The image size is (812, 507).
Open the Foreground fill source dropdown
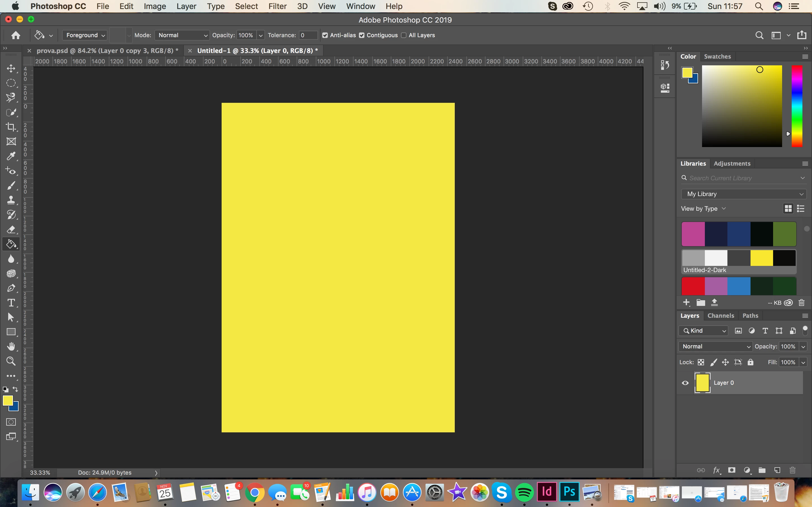[85, 35]
